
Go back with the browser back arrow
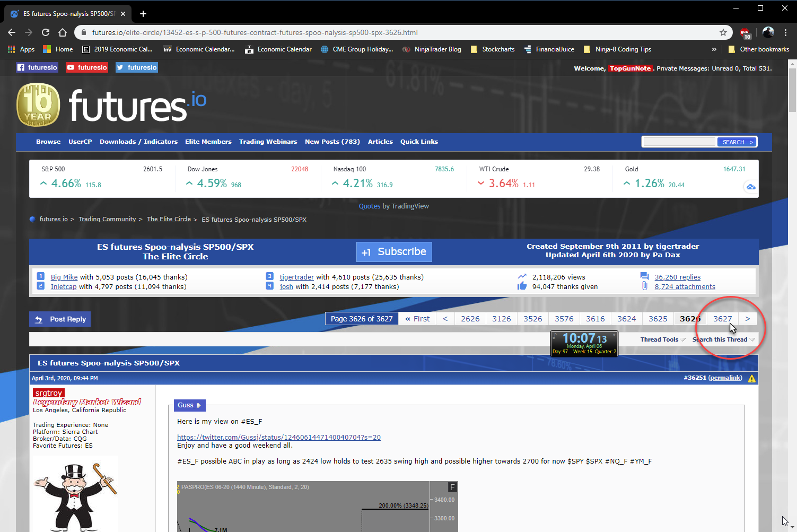(x=12, y=32)
